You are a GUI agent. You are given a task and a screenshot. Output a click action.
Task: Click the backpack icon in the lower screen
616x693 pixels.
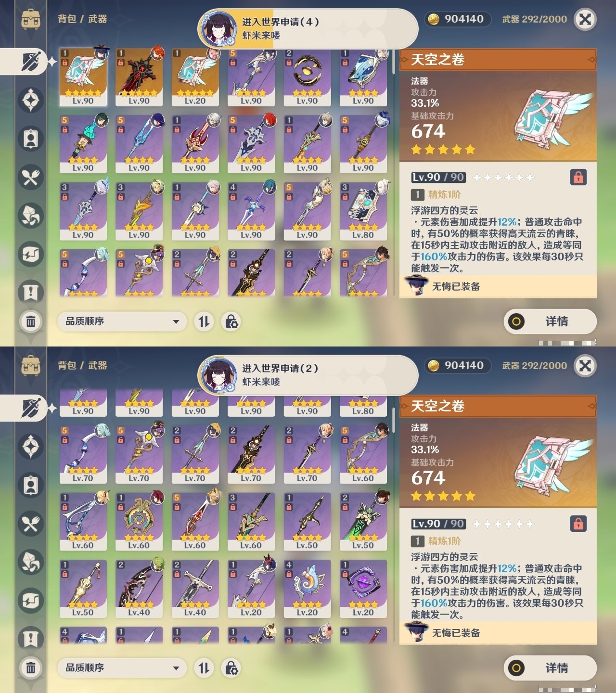[x=31, y=366]
